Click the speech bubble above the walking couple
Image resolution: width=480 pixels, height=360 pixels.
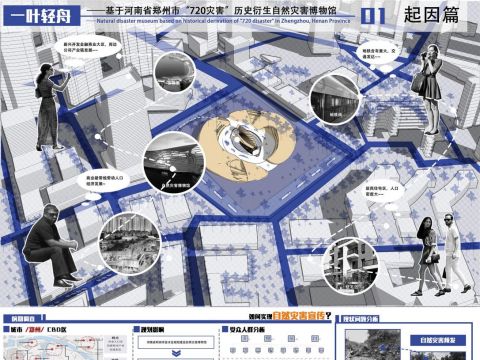[x=382, y=191]
